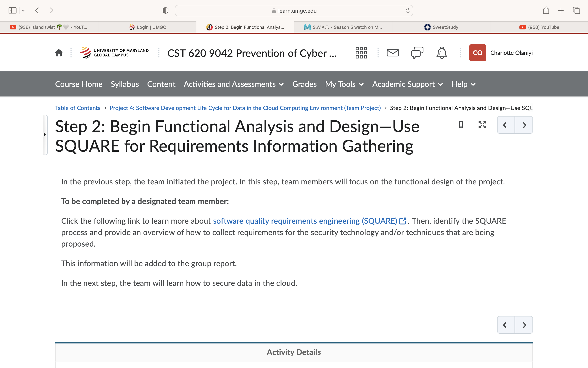This screenshot has width=588, height=368.
Task: Go to next topic using bottom arrow
Action: pos(524,325)
